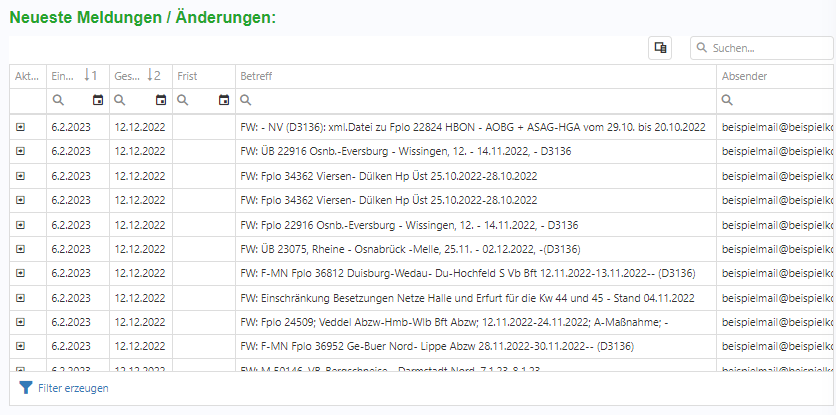
Task: Click magnifier icon in Frist filter cell
Action: 183,100
